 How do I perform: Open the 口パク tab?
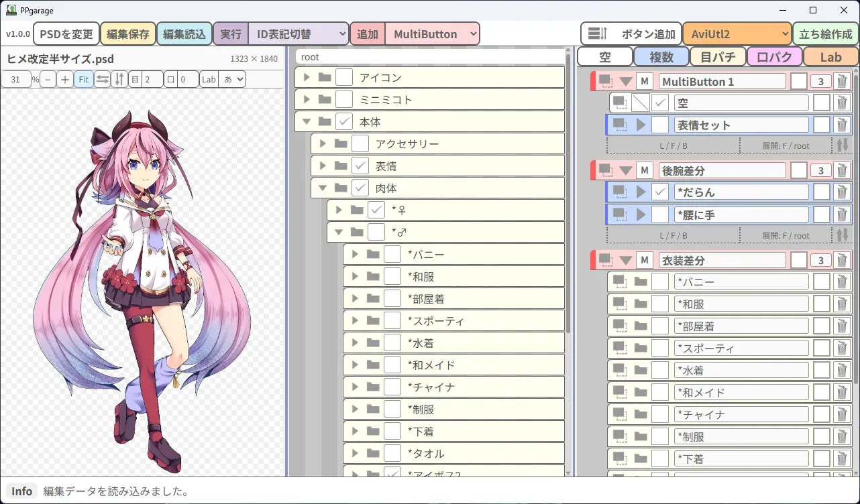[775, 57]
